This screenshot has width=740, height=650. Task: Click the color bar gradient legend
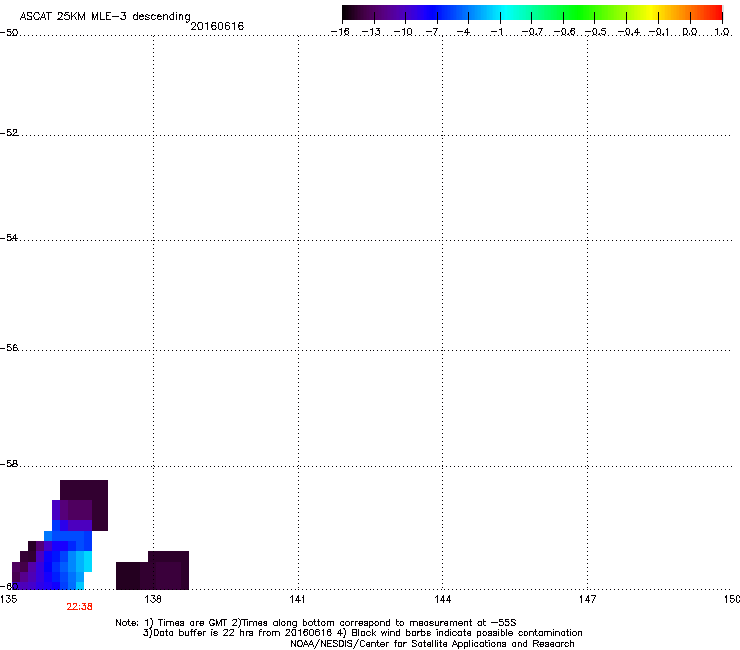(x=532, y=13)
